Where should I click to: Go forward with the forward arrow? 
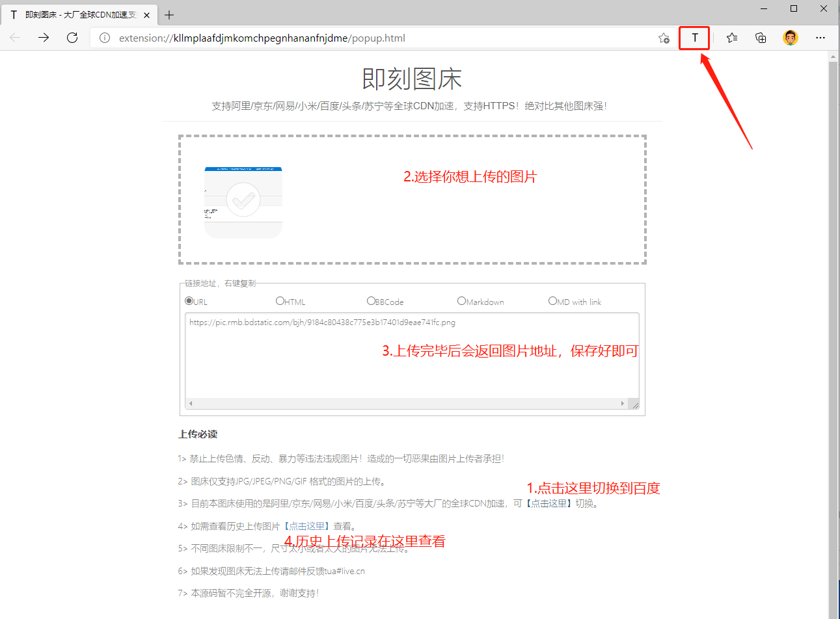pyautogui.click(x=44, y=38)
